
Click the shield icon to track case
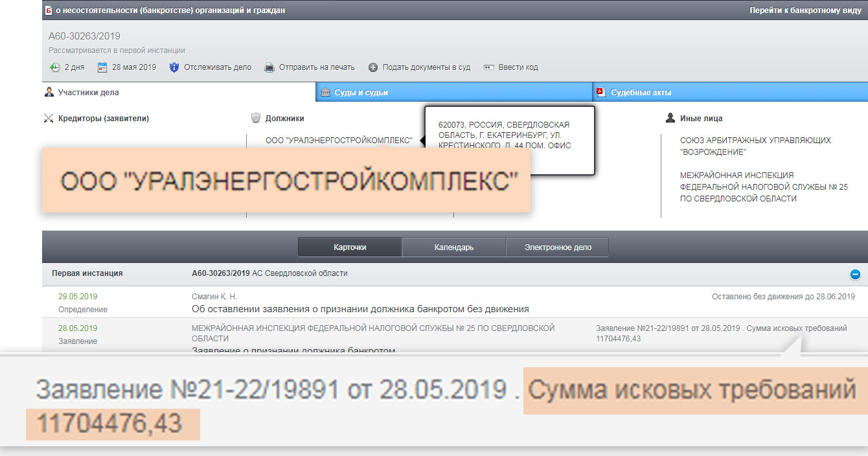tap(174, 67)
